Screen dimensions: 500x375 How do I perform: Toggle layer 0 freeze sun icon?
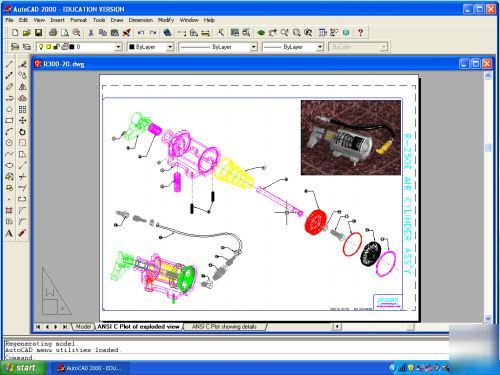(49, 47)
